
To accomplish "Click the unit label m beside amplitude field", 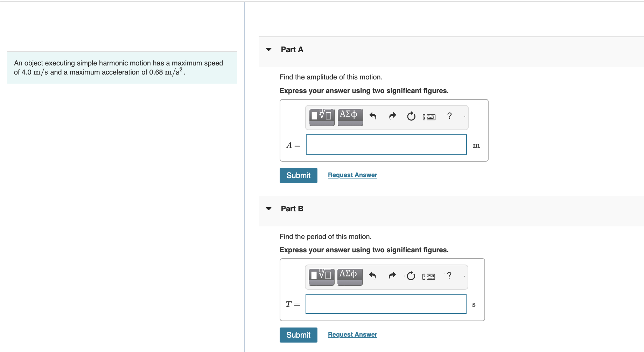I will pyautogui.click(x=476, y=145).
